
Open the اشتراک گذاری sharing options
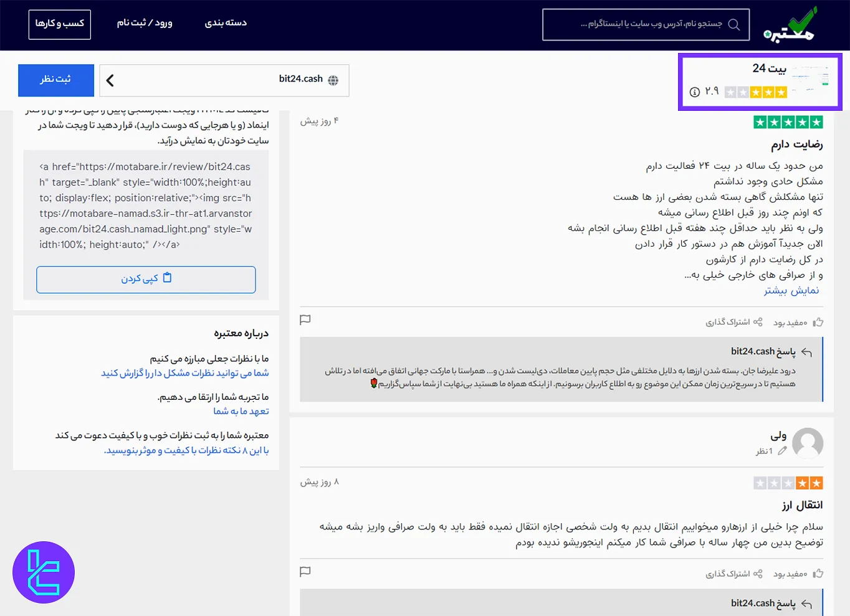(x=734, y=321)
